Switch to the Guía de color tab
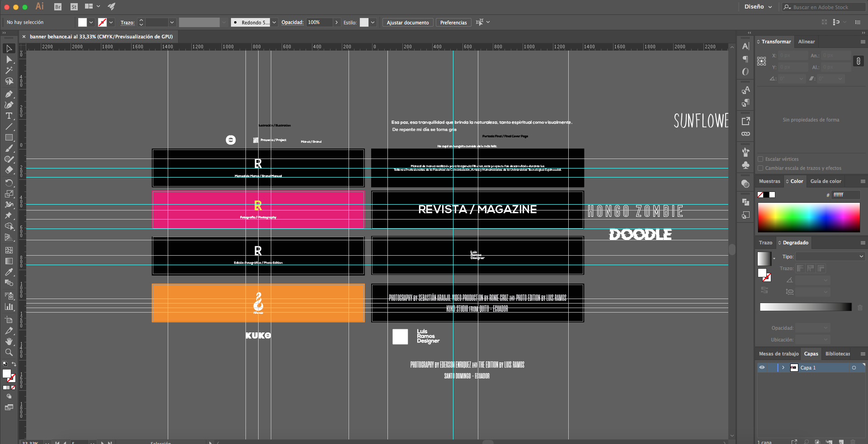The width and height of the screenshot is (868, 444). tap(826, 181)
